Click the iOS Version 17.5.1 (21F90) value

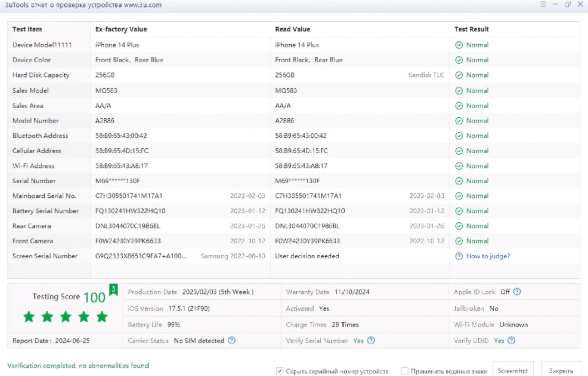(x=189, y=308)
